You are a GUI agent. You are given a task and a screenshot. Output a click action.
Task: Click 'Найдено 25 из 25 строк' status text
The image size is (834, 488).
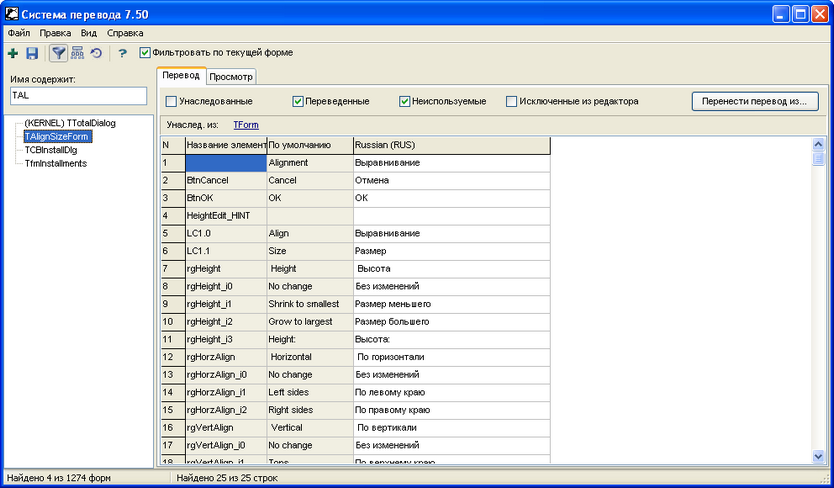227,478
